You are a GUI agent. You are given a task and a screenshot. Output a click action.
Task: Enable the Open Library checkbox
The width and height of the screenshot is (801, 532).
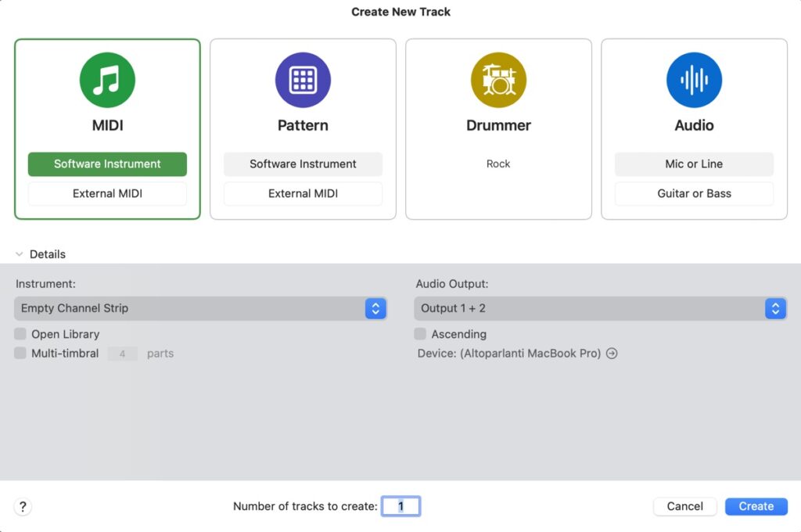click(x=20, y=334)
